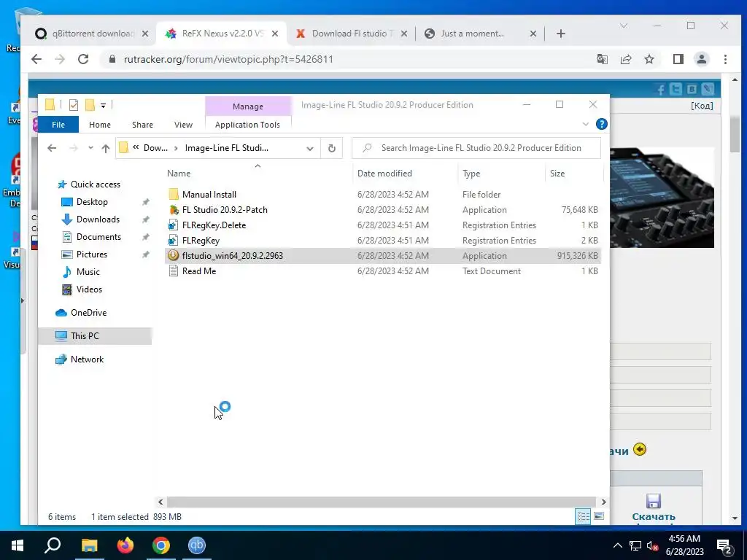Click the yellow arrow icon on the rutracker page

[x=640, y=449]
